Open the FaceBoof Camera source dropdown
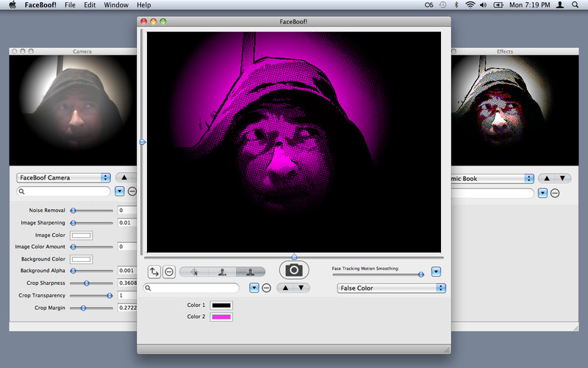588x368 pixels. (x=63, y=177)
